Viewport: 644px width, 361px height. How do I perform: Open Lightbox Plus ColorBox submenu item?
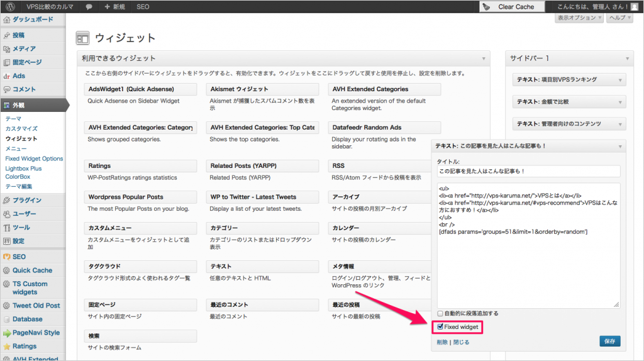coord(23,172)
